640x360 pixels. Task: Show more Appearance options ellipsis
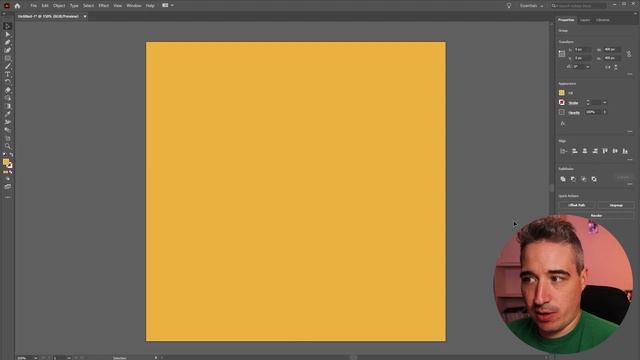(630, 131)
